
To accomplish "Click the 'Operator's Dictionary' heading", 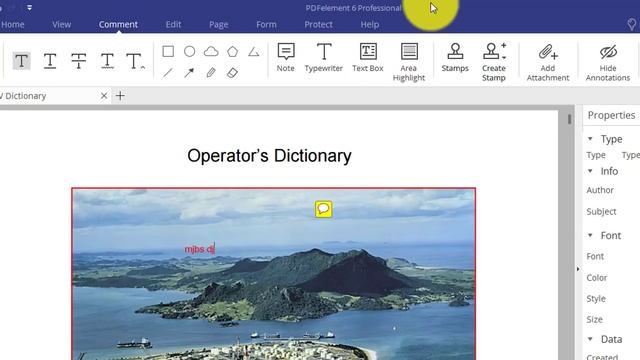I will [x=269, y=156].
